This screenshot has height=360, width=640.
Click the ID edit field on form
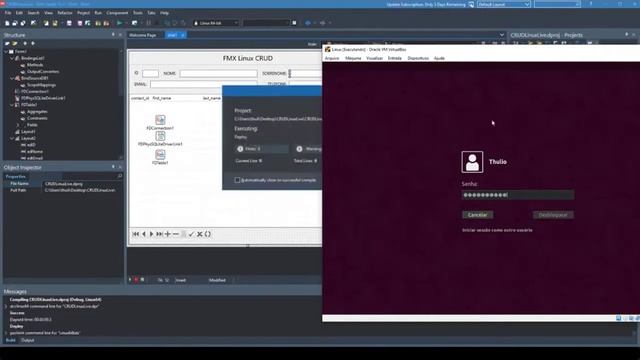point(150,73)
